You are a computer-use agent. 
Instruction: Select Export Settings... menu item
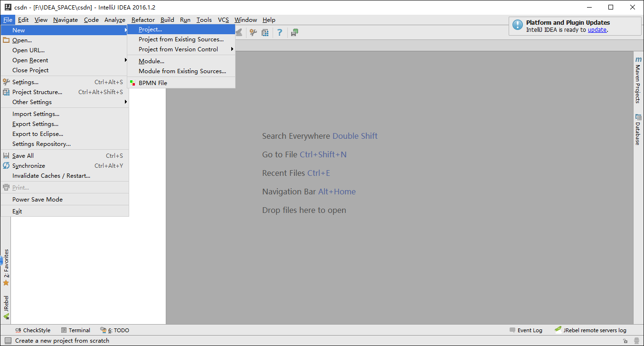click(x=65, y=124)
